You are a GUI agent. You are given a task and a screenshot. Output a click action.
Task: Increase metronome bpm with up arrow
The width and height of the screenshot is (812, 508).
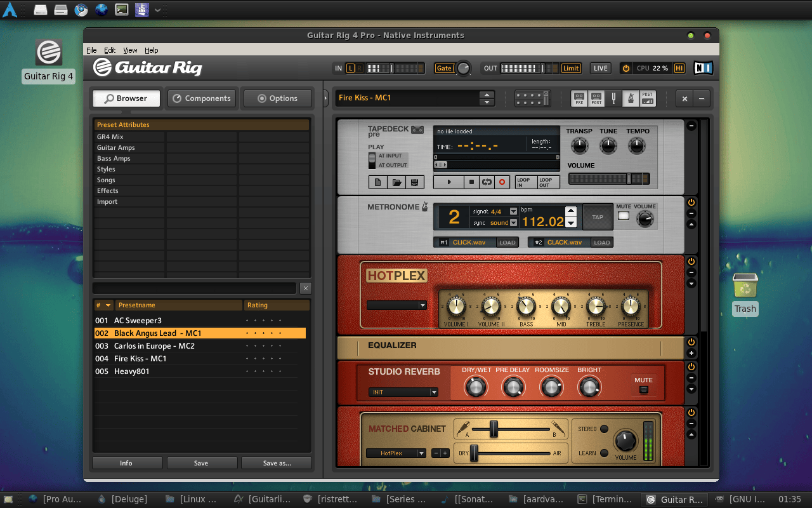click(x=571, y=211)
